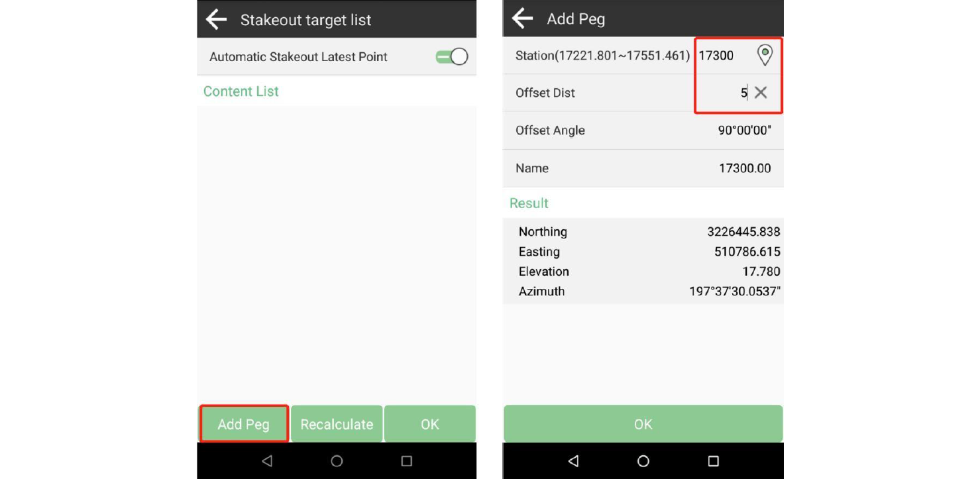Viewport: 980px width, 479px height.
Task: Edit the Offset Dist value field
Action: point(722,93)
